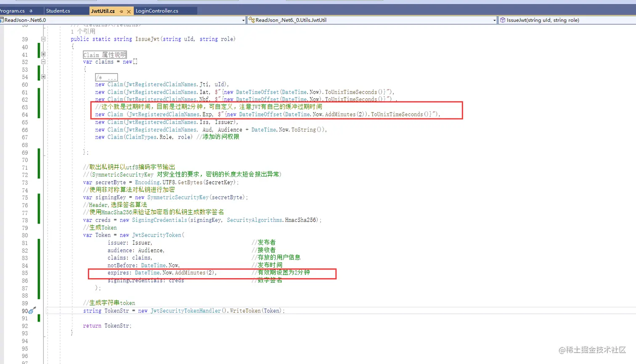
Task: Open the IssueJwt member navigation dropdown
Action: click(567, 20)
